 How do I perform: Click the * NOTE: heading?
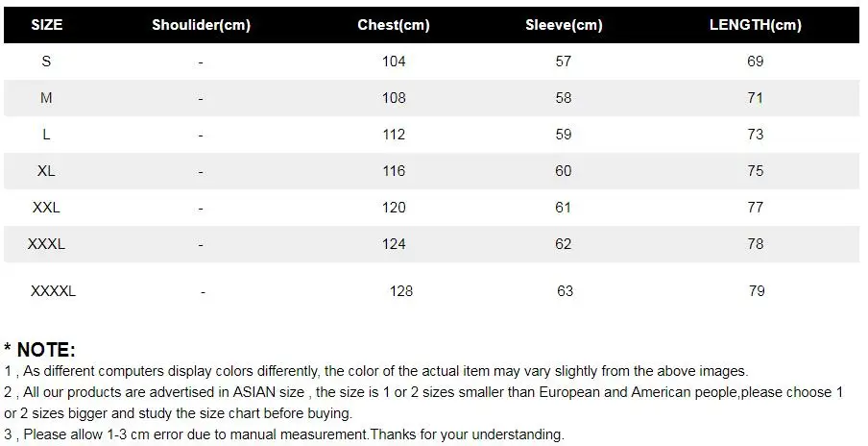pos(39,350)
